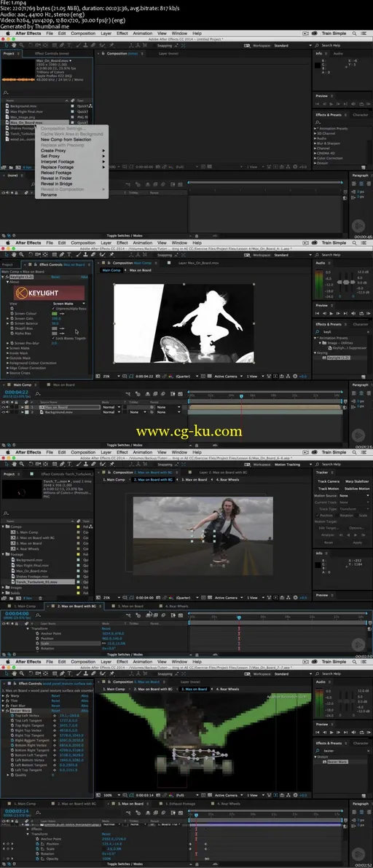Click the Keylight logo banner

50,293
